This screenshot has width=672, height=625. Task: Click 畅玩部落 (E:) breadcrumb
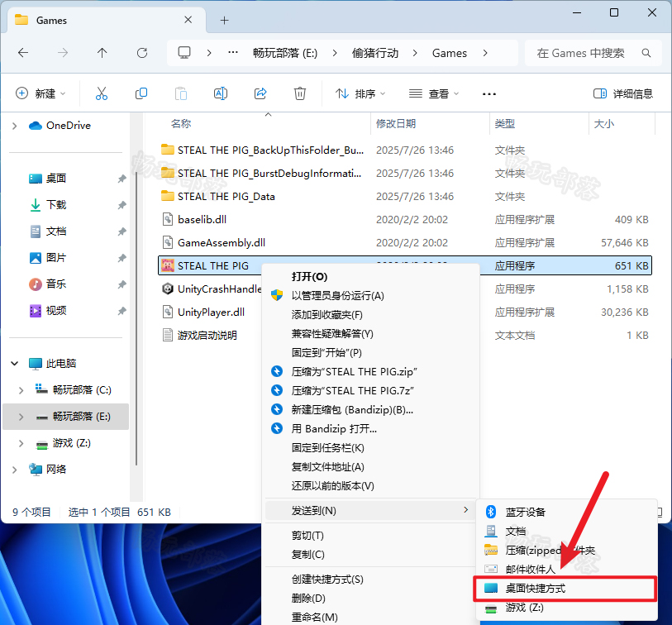tap(285, 53)
